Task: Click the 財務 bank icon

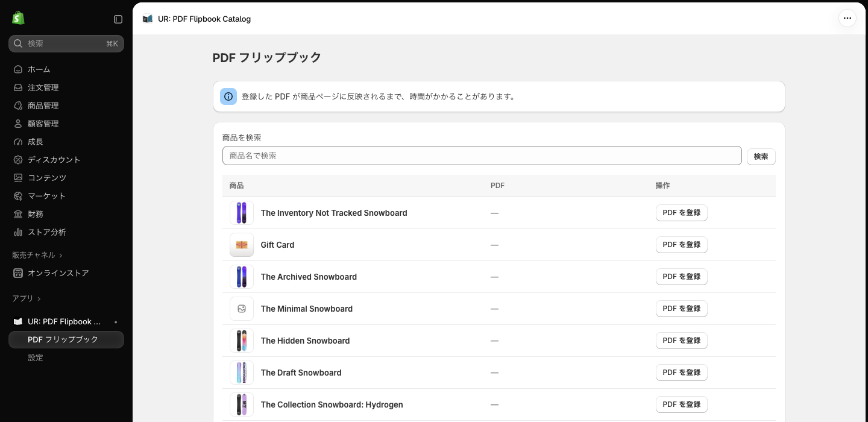Action: click(18, 214)
